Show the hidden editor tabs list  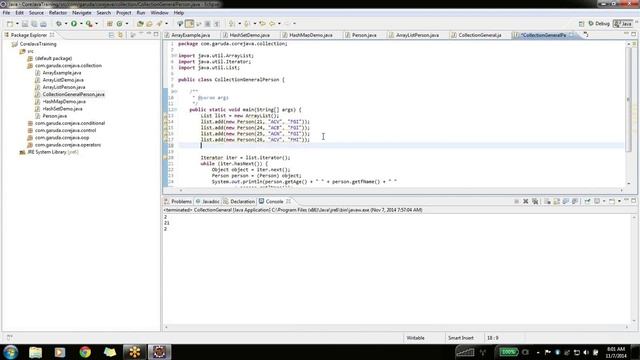tap(586, 35)
